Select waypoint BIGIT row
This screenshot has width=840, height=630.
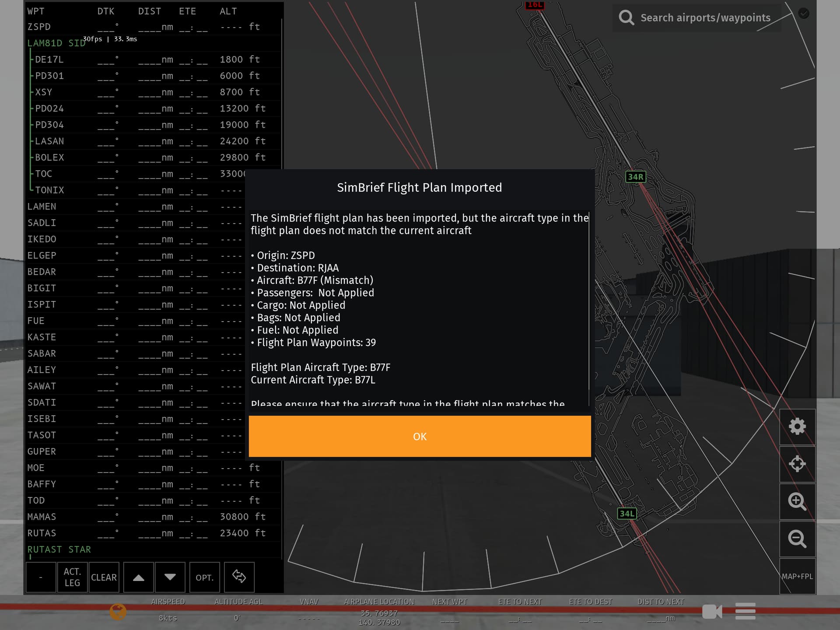(x=136, y=288)
